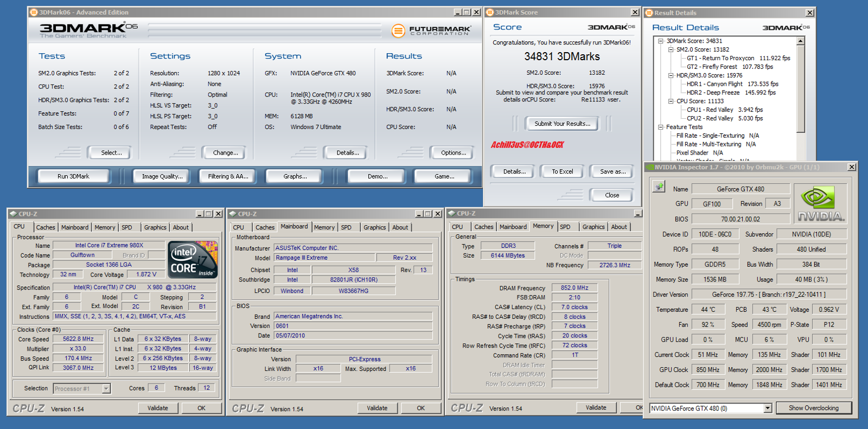Click the NVIDIA Inspector title bar icon
The height and width of the screenshot is (429, 868).
tap(650, 167)
